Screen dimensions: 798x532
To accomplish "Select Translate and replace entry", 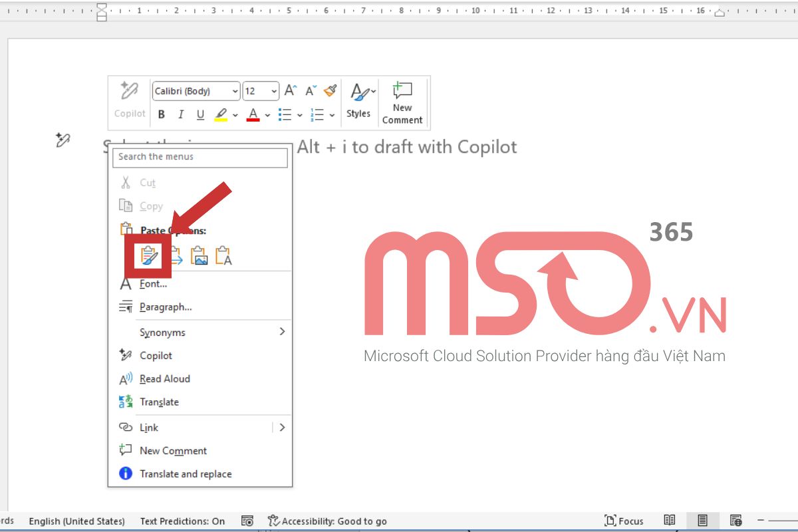I will tap(200, 474).
